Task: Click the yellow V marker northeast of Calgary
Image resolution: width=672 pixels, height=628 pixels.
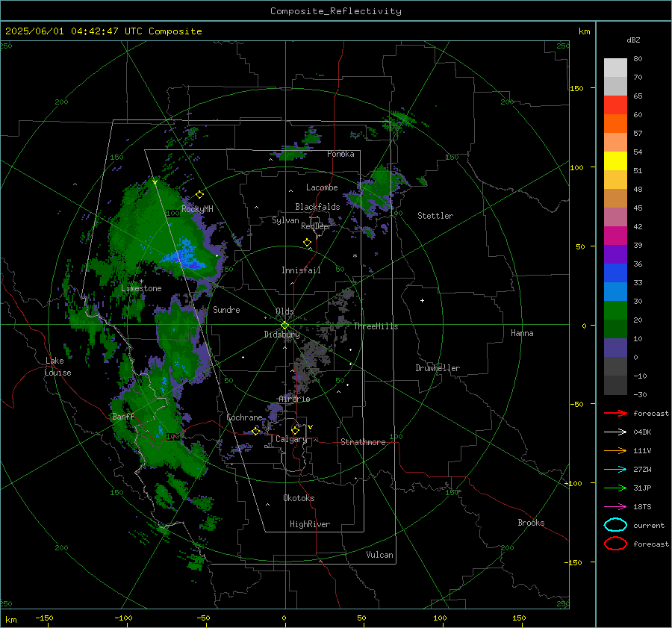Action: [311, 427]
